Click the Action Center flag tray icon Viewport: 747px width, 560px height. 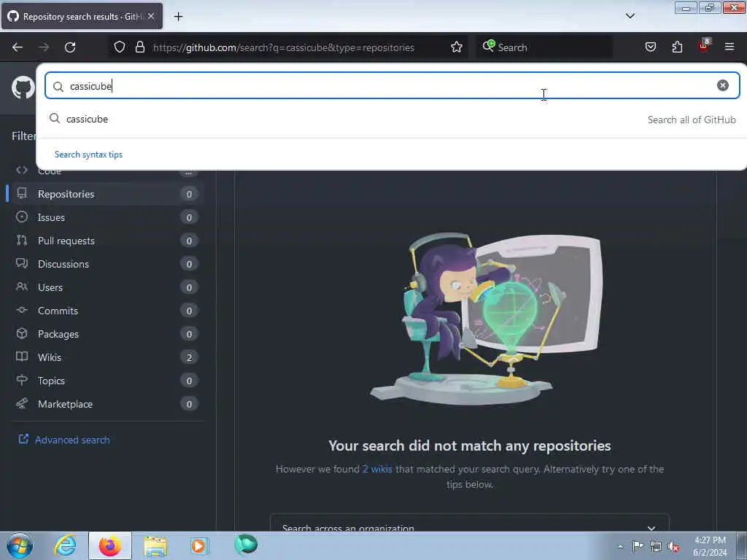[638, 545]
